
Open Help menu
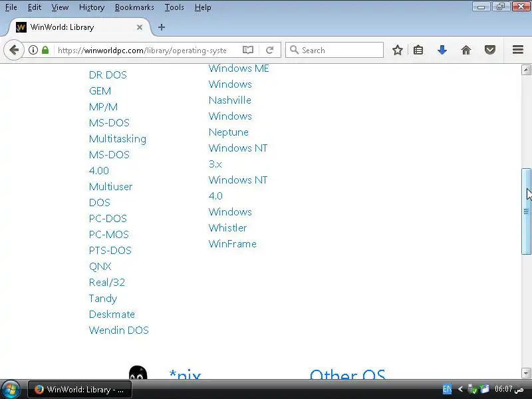[x=203, y=7]
